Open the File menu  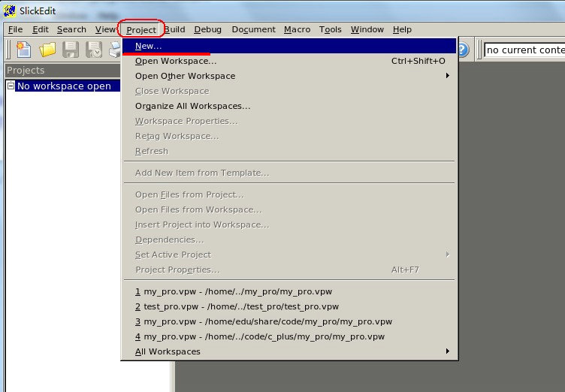pyautogui.click(x=15, y=29)
